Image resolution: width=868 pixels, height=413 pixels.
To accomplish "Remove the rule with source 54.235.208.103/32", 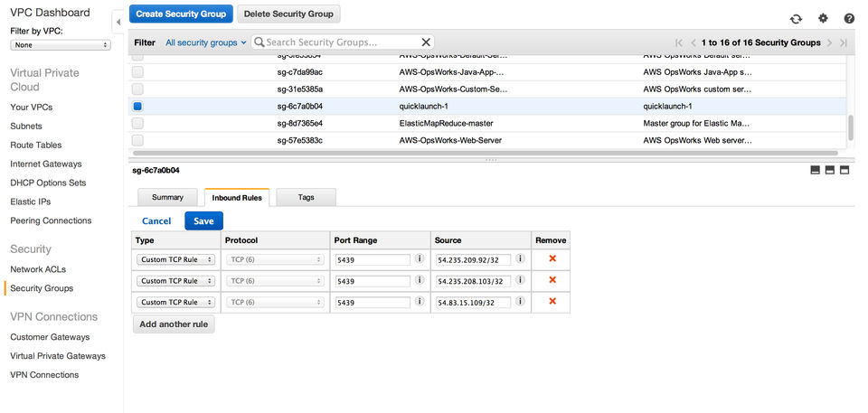I will 552,279.
